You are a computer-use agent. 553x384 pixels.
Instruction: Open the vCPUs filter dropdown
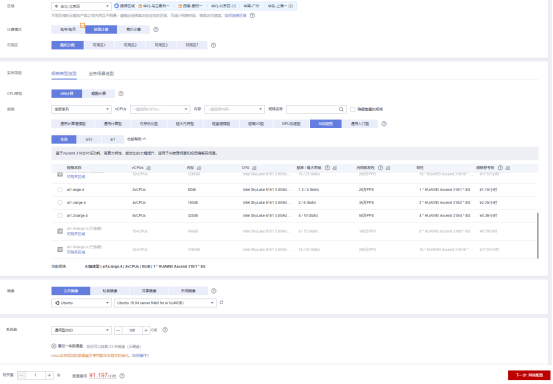click(x=160, y=109)
